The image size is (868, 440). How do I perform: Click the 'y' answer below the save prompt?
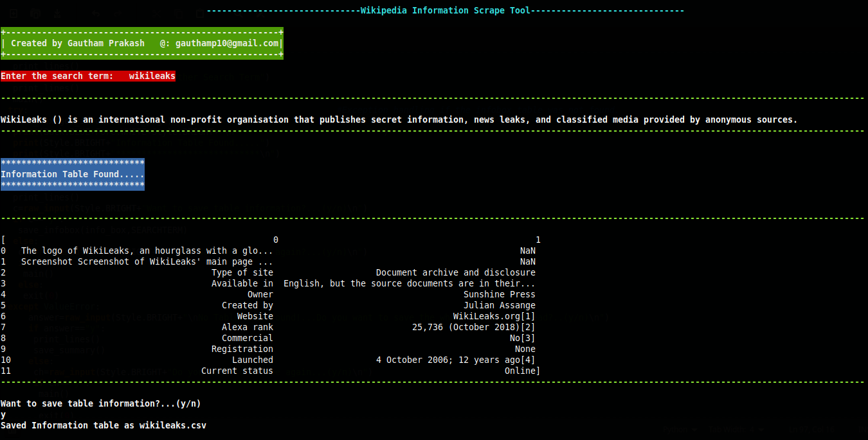coord(3,414)
